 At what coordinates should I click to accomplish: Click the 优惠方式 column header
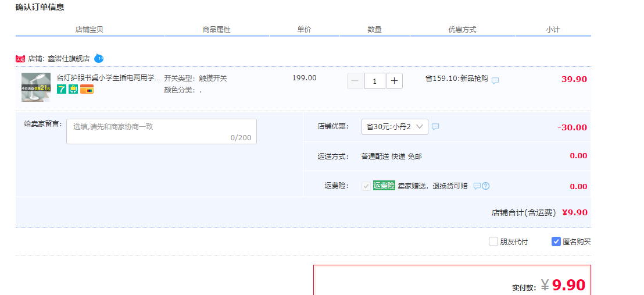(x=463, y=30)
